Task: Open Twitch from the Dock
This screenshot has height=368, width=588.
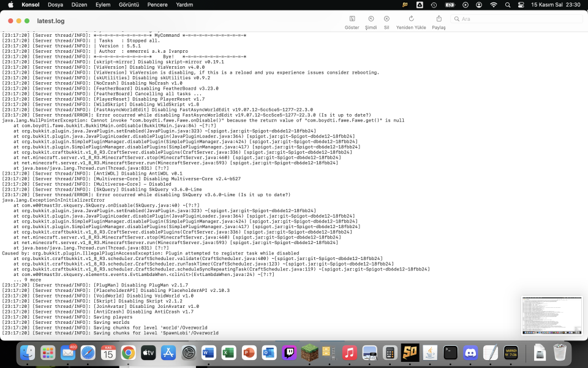Action: coord(289,353)
